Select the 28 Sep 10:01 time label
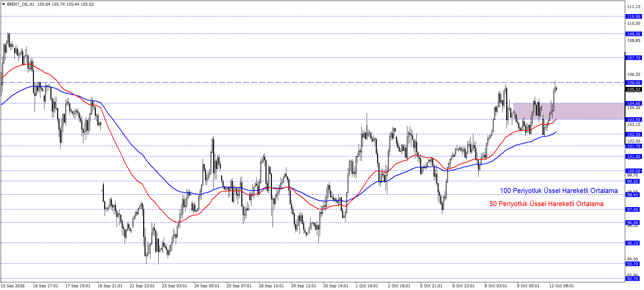 tap(271, 286)
